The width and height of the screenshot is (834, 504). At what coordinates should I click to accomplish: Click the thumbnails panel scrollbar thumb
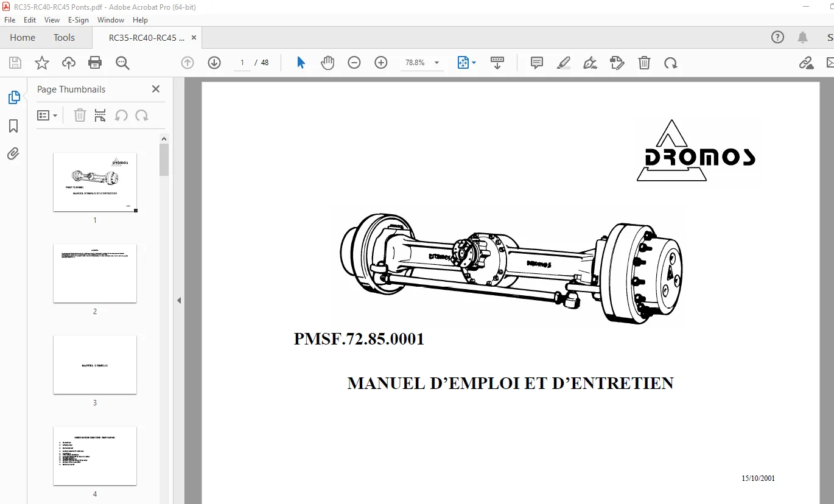[164, 159]
